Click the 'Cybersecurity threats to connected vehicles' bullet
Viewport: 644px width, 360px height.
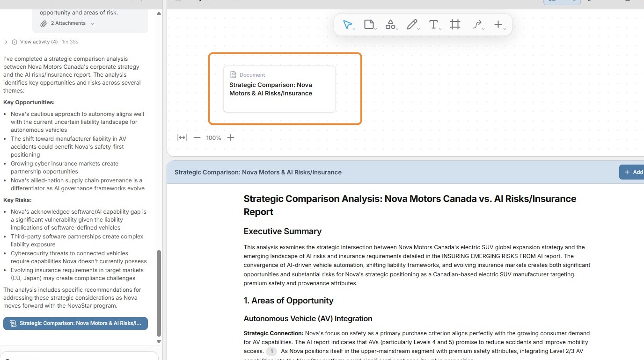(x=79, y=257)
